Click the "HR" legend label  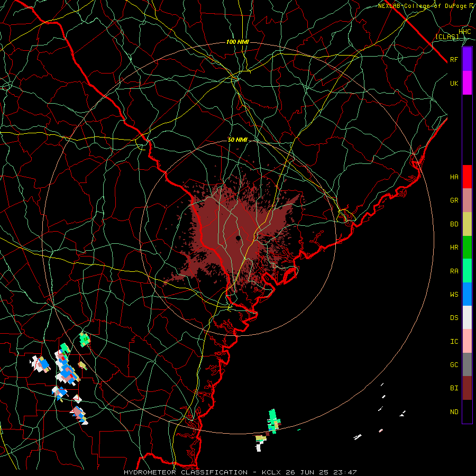454,248
